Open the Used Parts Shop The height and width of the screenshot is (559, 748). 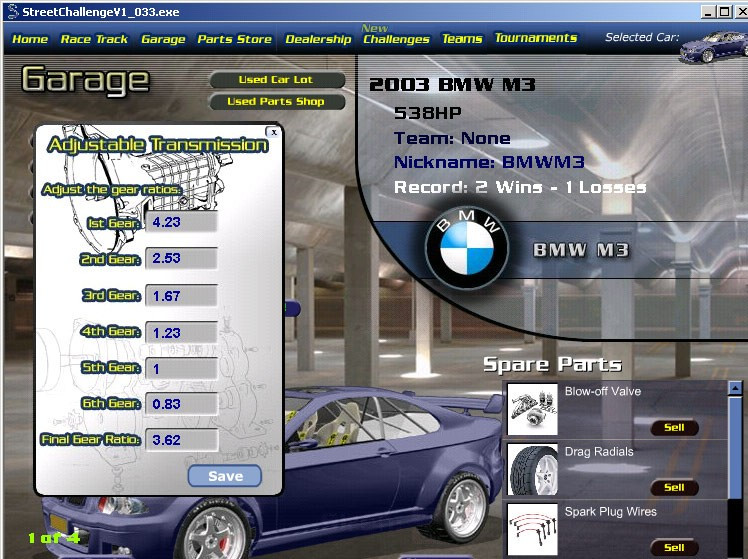pyautogui.click(x=277, y=102)
